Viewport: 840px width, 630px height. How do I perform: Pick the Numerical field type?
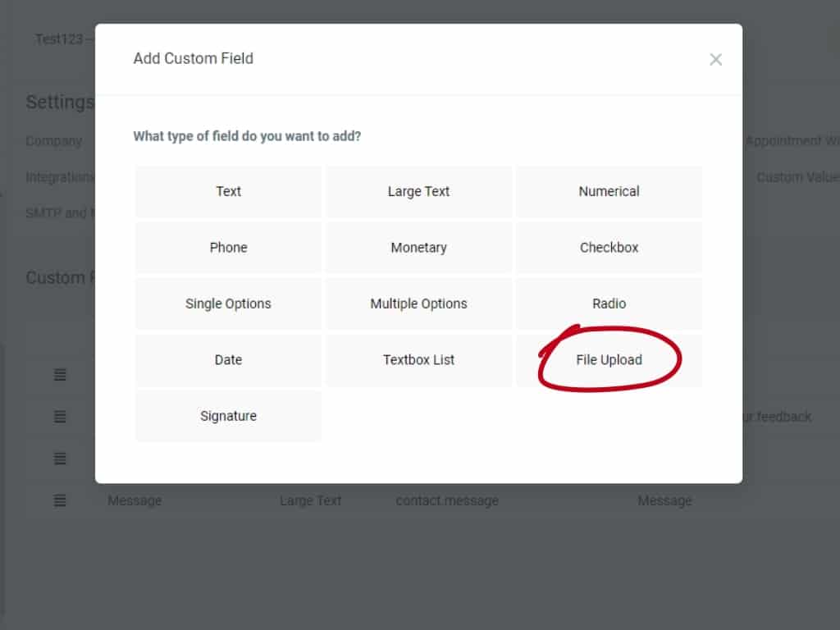pos(609,191)
